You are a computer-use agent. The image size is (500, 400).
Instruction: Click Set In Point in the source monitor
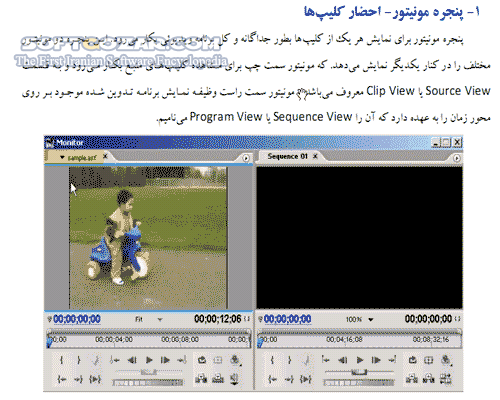(61, 360)
